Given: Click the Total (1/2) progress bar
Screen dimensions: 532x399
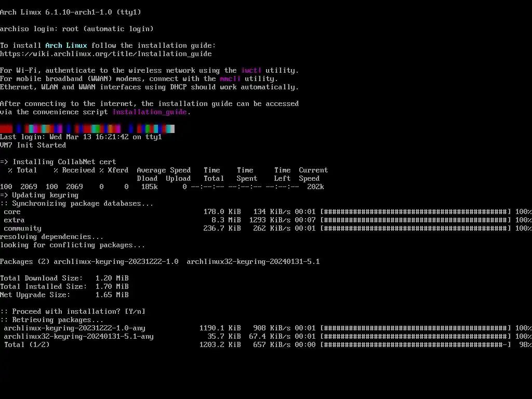Looking at the screenshot, I should (x=416, y=345).
